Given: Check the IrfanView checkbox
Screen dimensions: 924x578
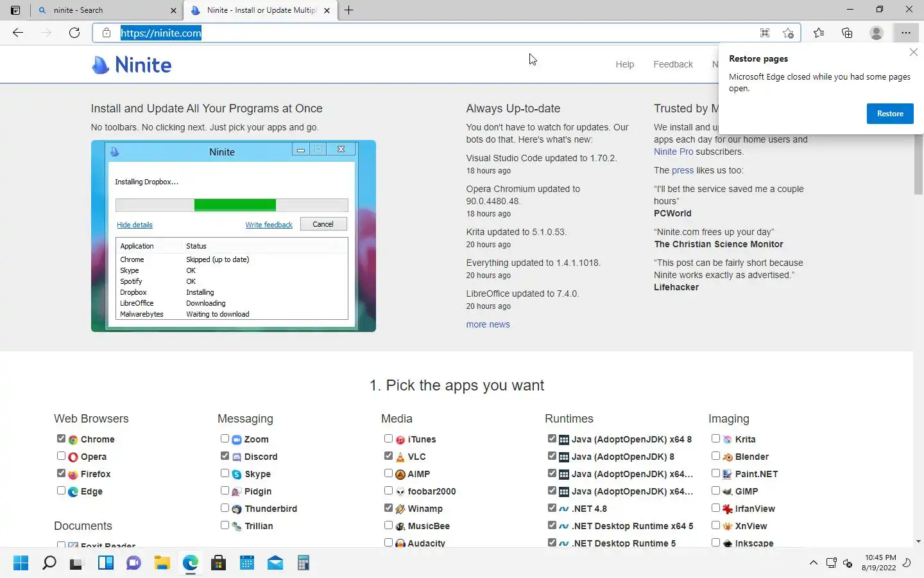Looking at the screenshot, I should click(x=715, y=508).
